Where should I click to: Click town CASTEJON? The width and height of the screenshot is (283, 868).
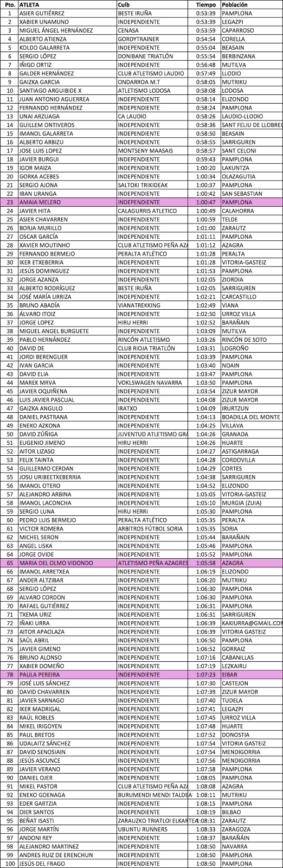235,684
